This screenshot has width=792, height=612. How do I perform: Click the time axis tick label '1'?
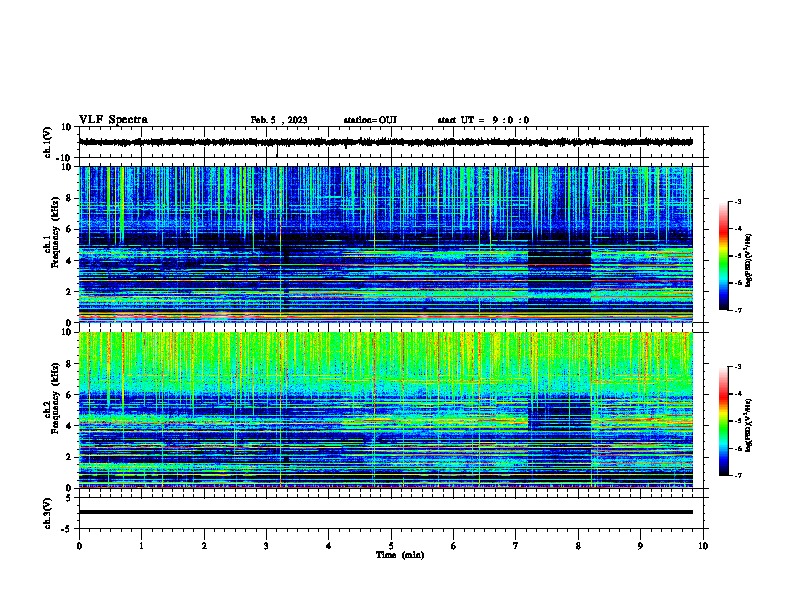[x=141, y=546]
